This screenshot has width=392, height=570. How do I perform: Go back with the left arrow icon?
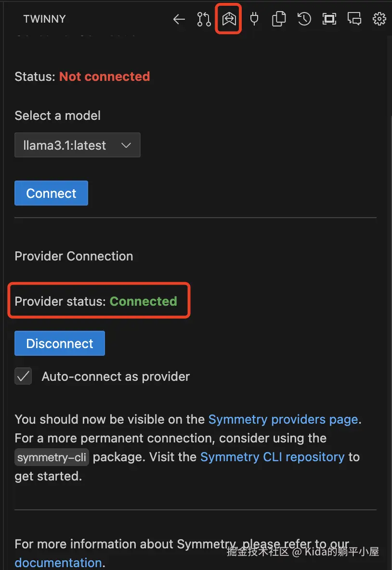pyautogui.click(x=179, y=19)
